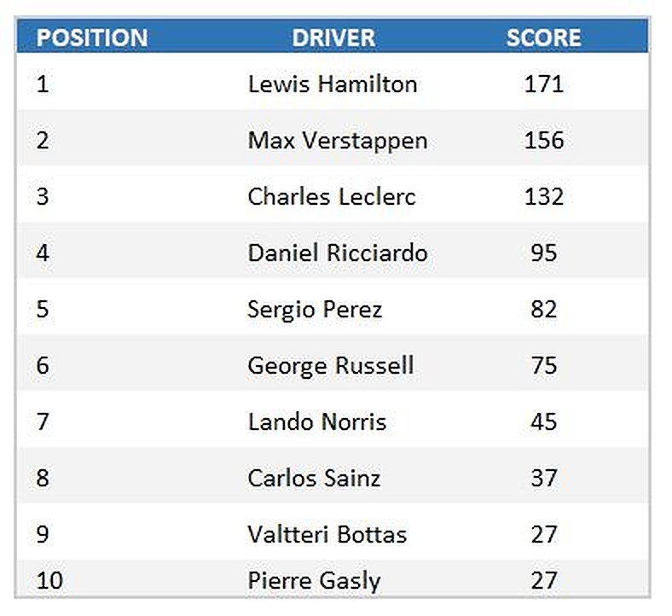This screenshot has height=616, width=672.
Task: Select Pierre Gasly in the last row
Action: 314,581
